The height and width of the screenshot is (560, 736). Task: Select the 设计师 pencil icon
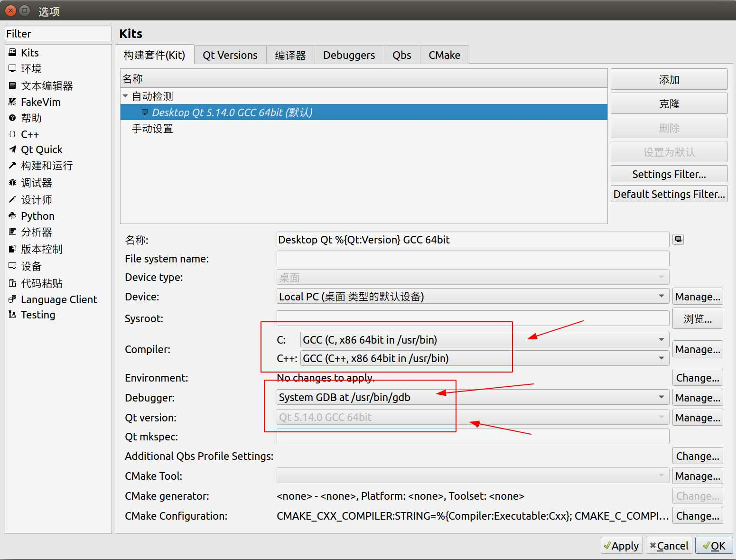point(12,200)
